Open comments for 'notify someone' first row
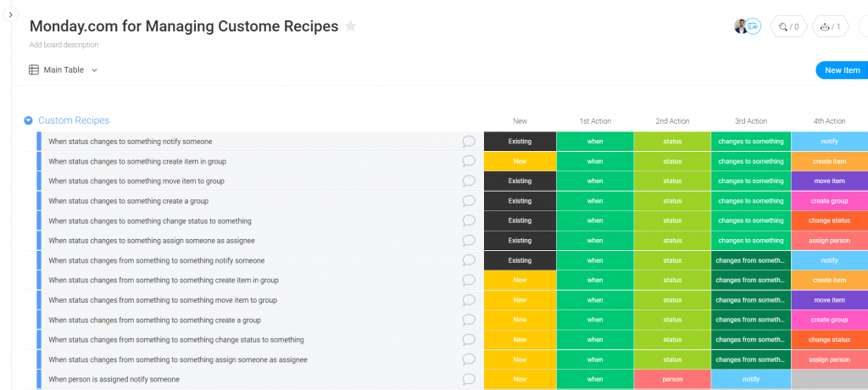This screenshot has height=390, width=868. tap(469, 142)
